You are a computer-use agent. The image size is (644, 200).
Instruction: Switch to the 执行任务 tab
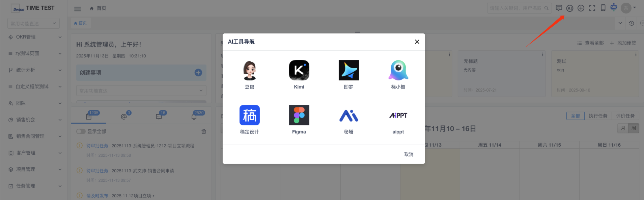598,116
